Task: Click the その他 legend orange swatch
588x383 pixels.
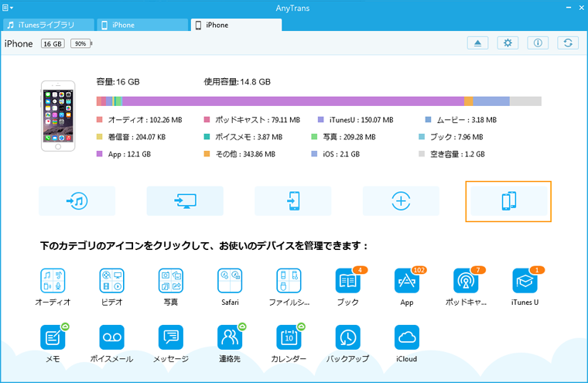Action: pos(207,154)
